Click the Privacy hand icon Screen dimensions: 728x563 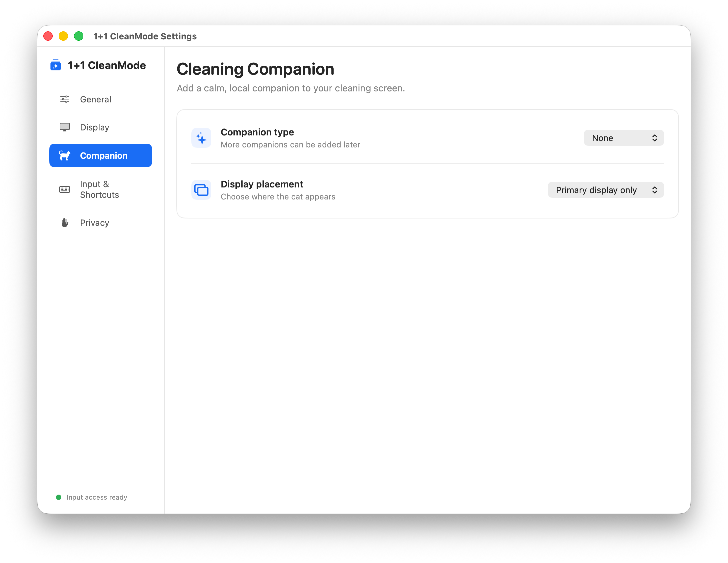coord(65,222)
